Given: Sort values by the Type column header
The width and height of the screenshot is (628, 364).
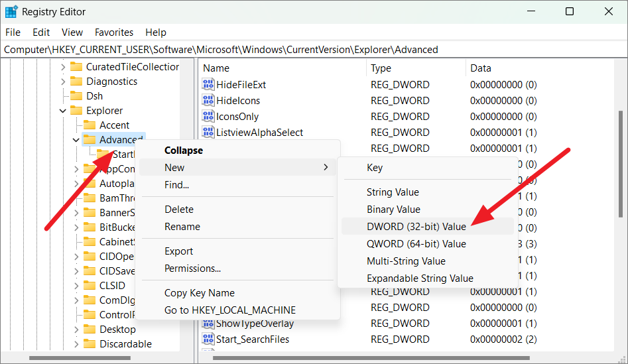Looking at the screenshot, I should [x=416, y=68].
